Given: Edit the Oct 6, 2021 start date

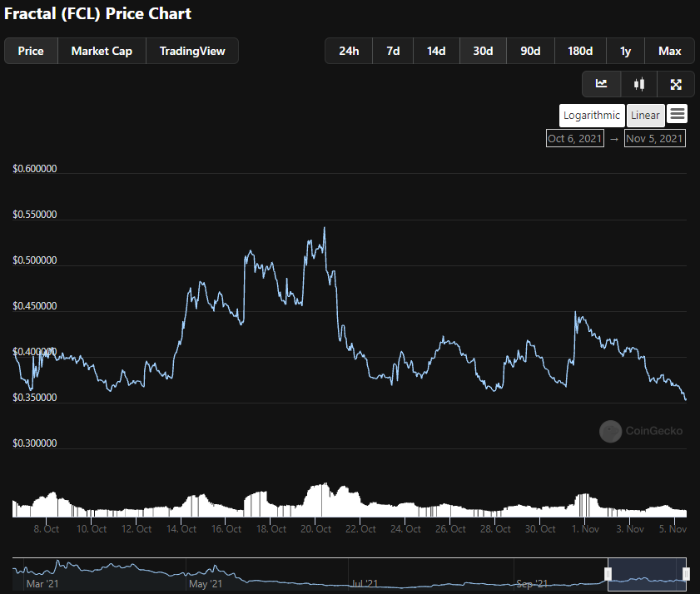Looking at the screenshot, I should [575, 138].
